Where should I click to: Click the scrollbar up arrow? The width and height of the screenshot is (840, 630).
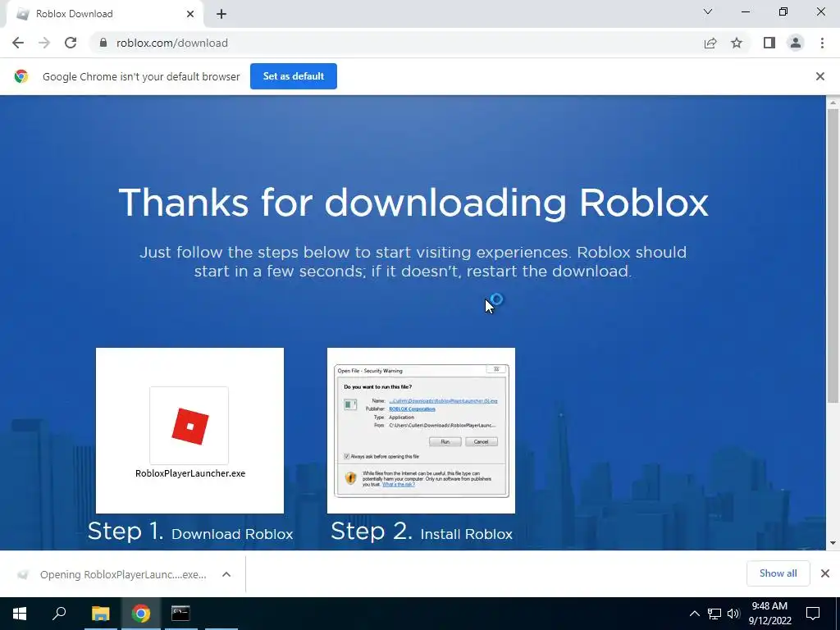tap(833, 102)
